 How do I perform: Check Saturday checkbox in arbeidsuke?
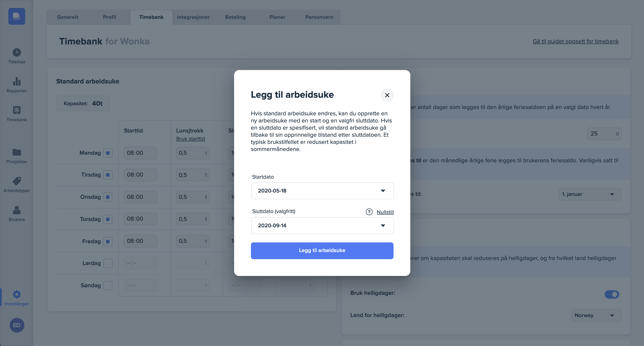(x=108, y=263)
